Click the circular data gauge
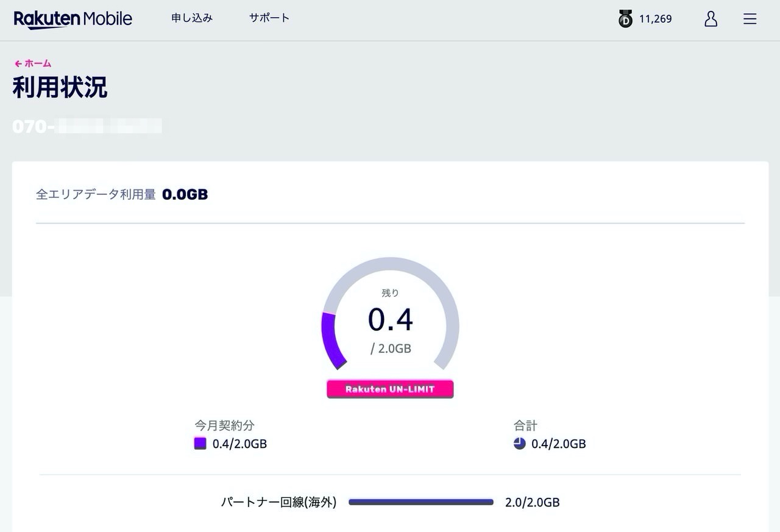This screenshot has width=780, height=532. pos(390,314)
